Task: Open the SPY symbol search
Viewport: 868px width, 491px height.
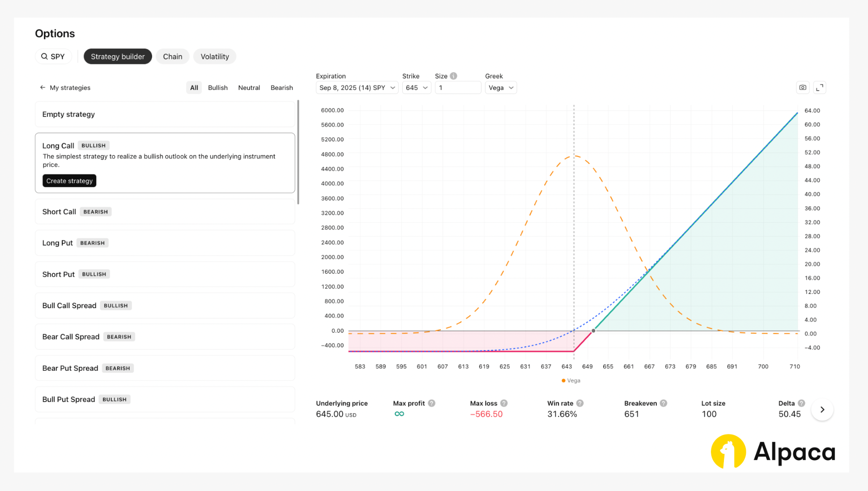Action: pyautogui.click(x=53, y=56)
